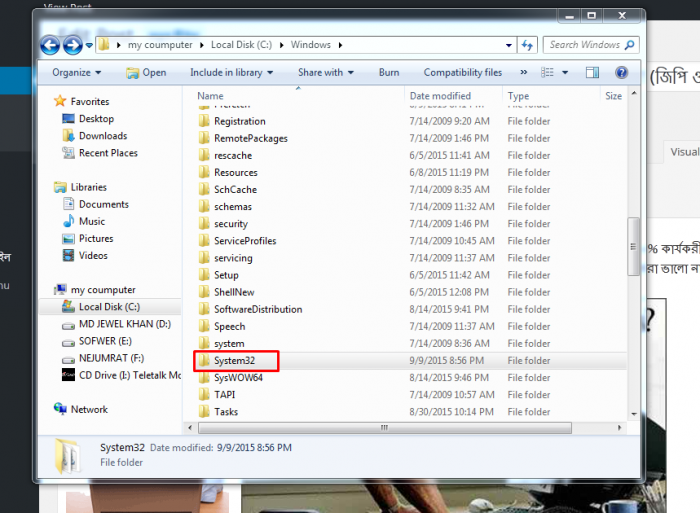Select the rescache folder icon
The image size is (700, 513).
[204, 155]
